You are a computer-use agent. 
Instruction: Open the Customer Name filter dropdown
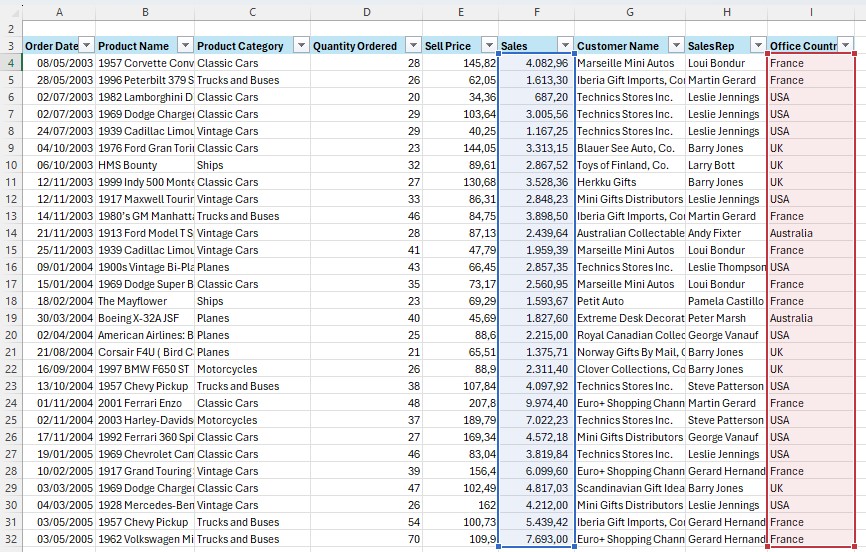[676, 46]
